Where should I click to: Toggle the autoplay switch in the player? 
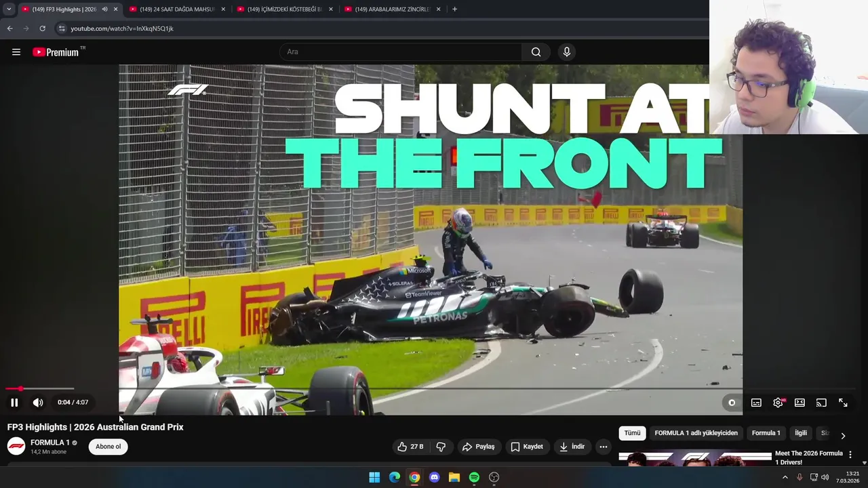coord(732,403)
